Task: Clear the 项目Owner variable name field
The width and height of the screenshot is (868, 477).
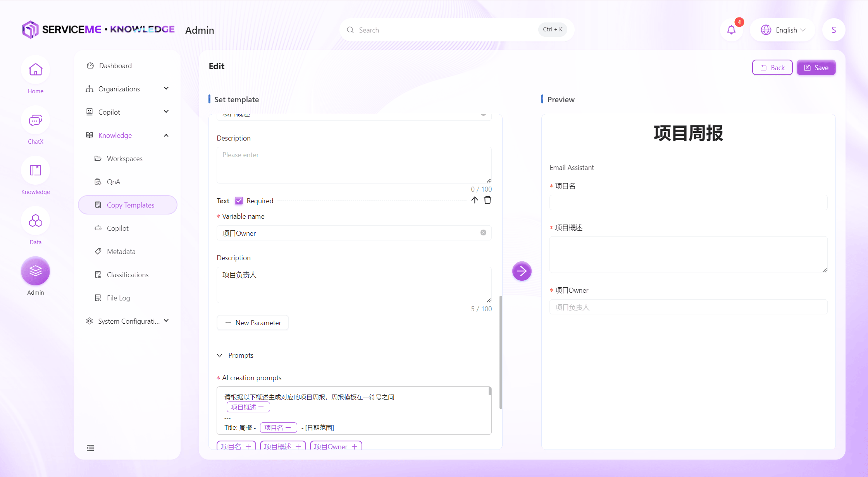Action: 483,233
